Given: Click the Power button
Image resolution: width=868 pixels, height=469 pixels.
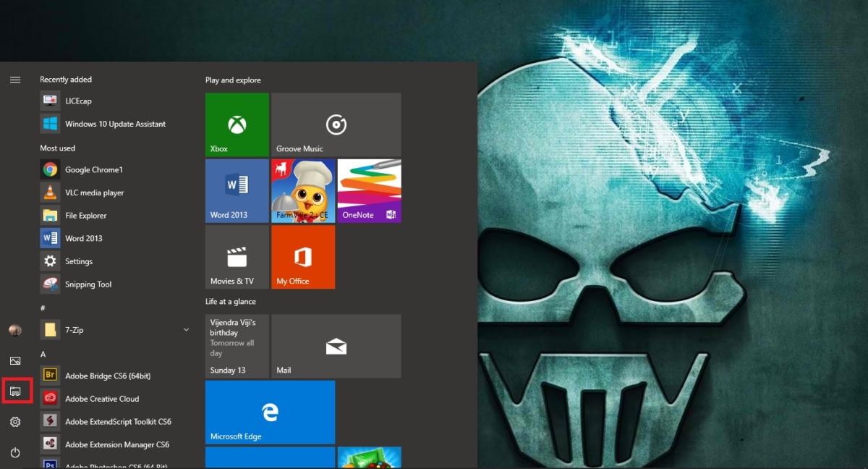Looking at the screenshot, I should [x=15, y=452].
